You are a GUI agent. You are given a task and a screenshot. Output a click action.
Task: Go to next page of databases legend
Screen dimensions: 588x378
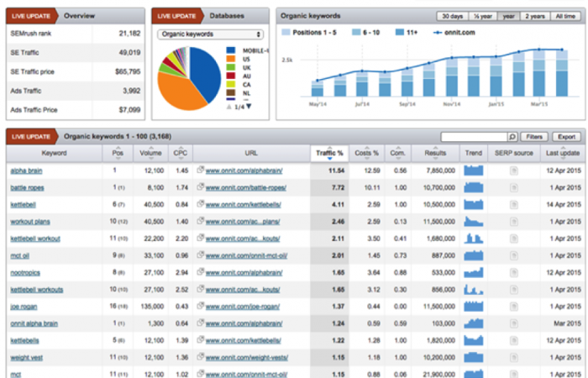[x=249, y=107]
